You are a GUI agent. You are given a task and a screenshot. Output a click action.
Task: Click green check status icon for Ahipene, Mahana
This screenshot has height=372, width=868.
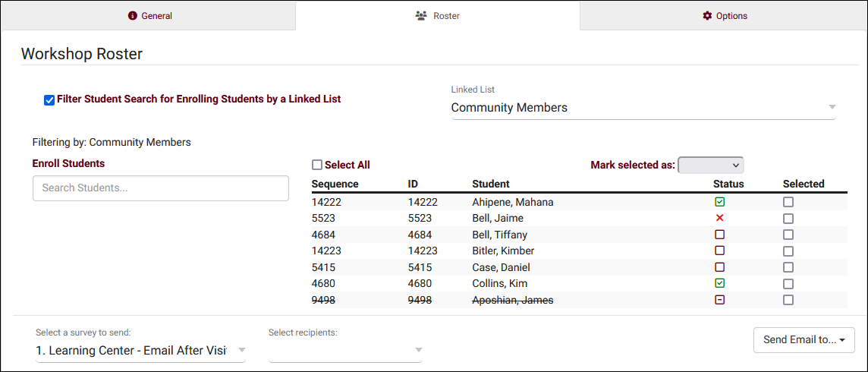coord(719,202)
